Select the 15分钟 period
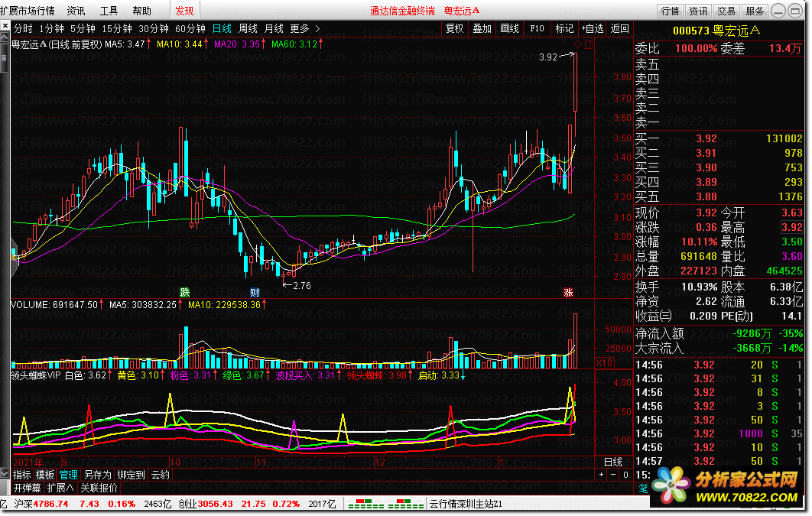 [x=117, y=28]
